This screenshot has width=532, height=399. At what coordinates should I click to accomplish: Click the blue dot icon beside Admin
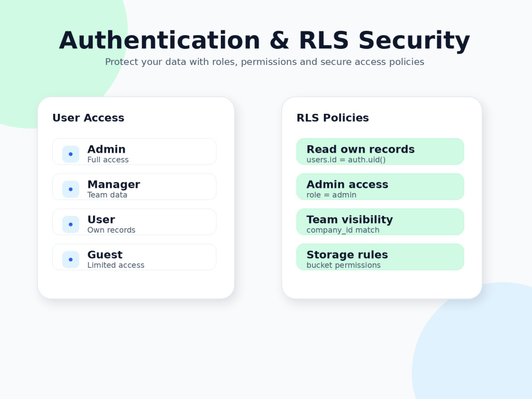tap(71, 154)
